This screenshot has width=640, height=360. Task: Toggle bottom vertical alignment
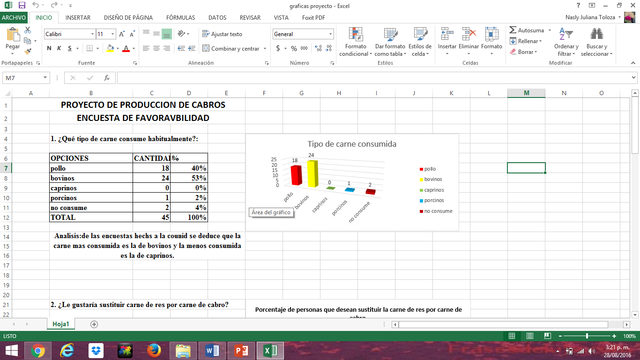pyautogui.click(x=167, y=34)
